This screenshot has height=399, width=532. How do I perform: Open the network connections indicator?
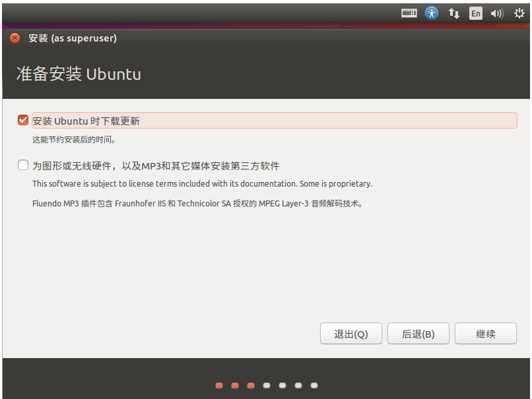(453, 14)
